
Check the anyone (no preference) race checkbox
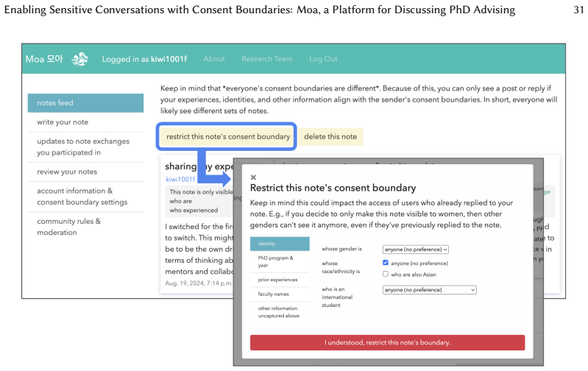pos(385,263)
